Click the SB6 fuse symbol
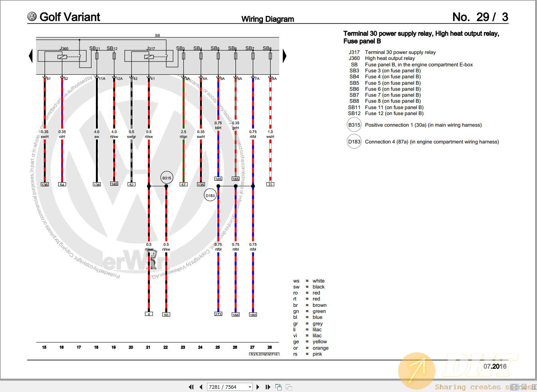Image resolution: width=537 pixels, height=392 pixels. [235, 56]
